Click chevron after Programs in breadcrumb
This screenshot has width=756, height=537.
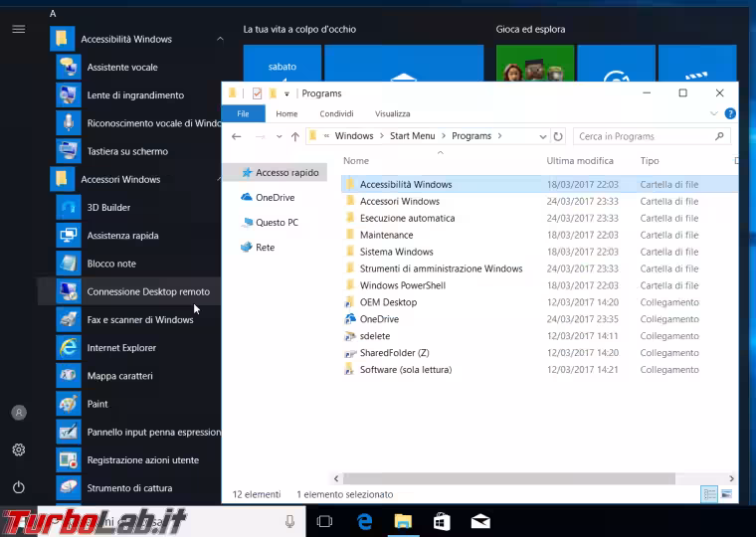[x=499, y=136]
